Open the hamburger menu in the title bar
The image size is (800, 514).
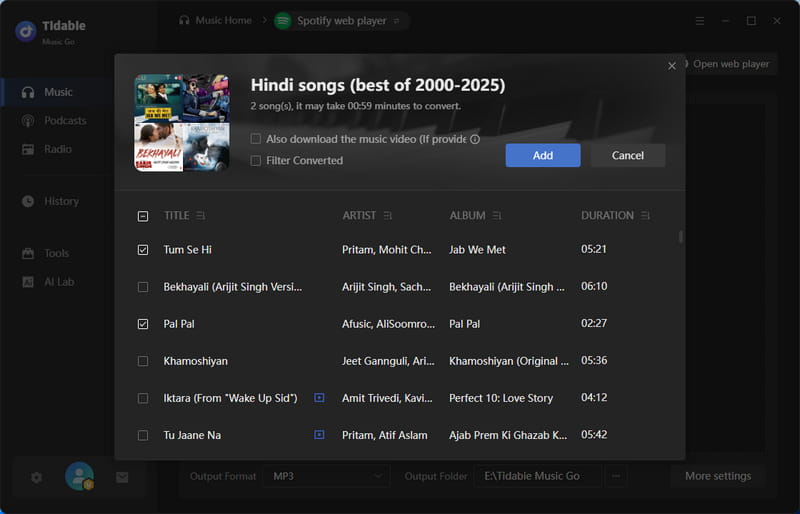coord(700,21)
